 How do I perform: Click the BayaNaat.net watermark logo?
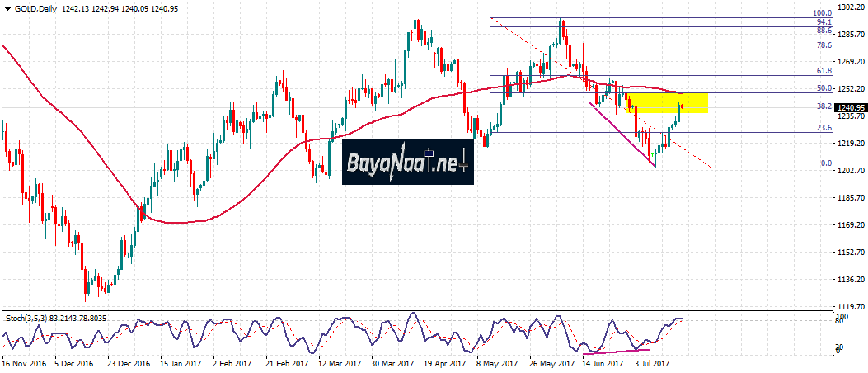pos(406,162)
